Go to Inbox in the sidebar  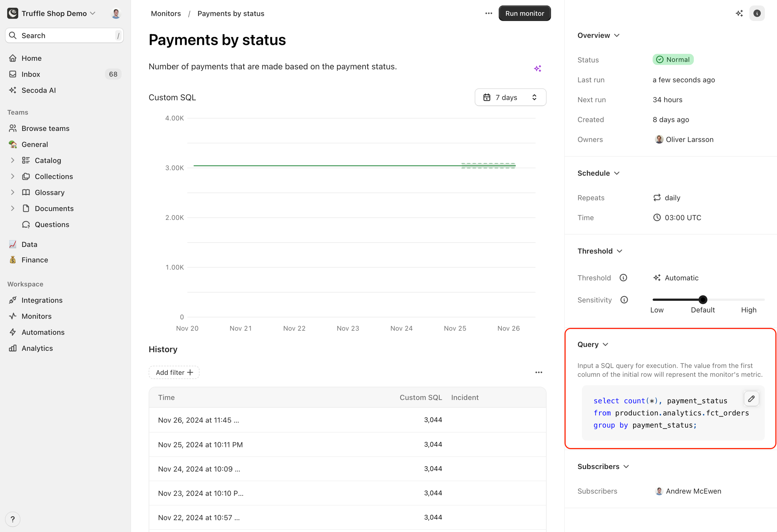(31, 74)
